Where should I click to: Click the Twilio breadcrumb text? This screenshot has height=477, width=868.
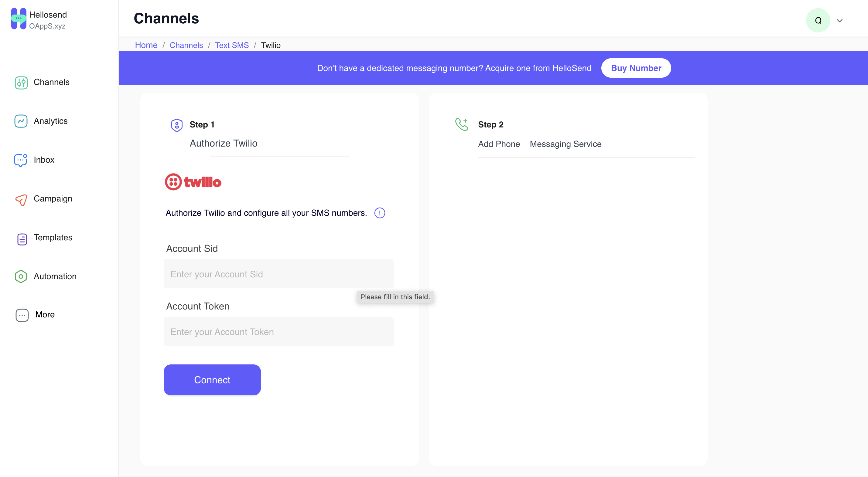271,45
